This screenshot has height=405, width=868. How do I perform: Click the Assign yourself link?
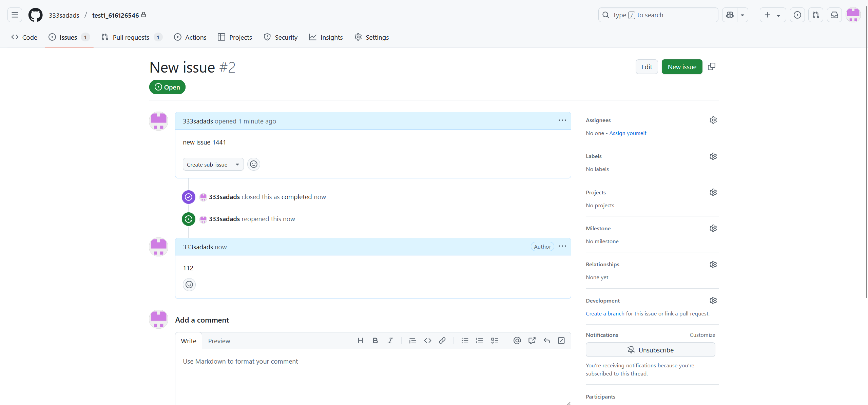[628, 133]
